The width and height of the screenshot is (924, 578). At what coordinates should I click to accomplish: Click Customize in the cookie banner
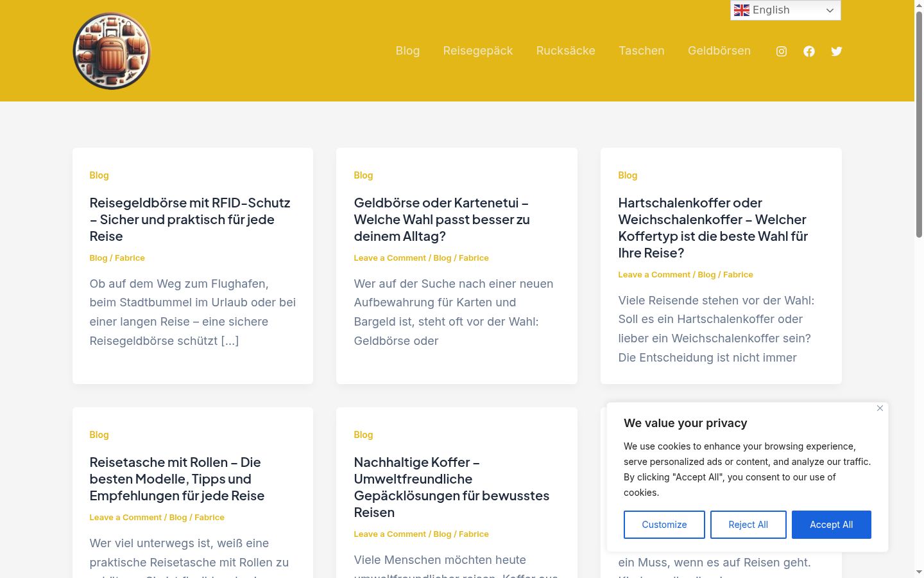pyautogui.click(x=664, y=525)
